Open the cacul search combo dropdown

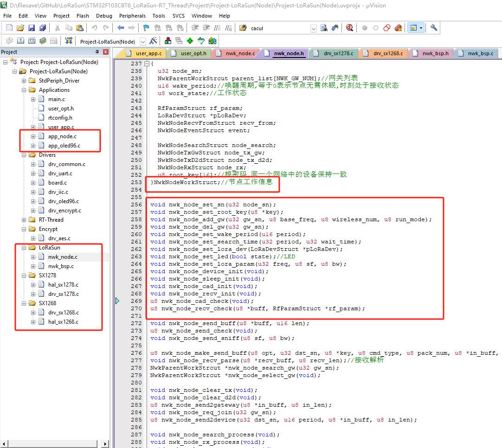click(x=314, y=28)
